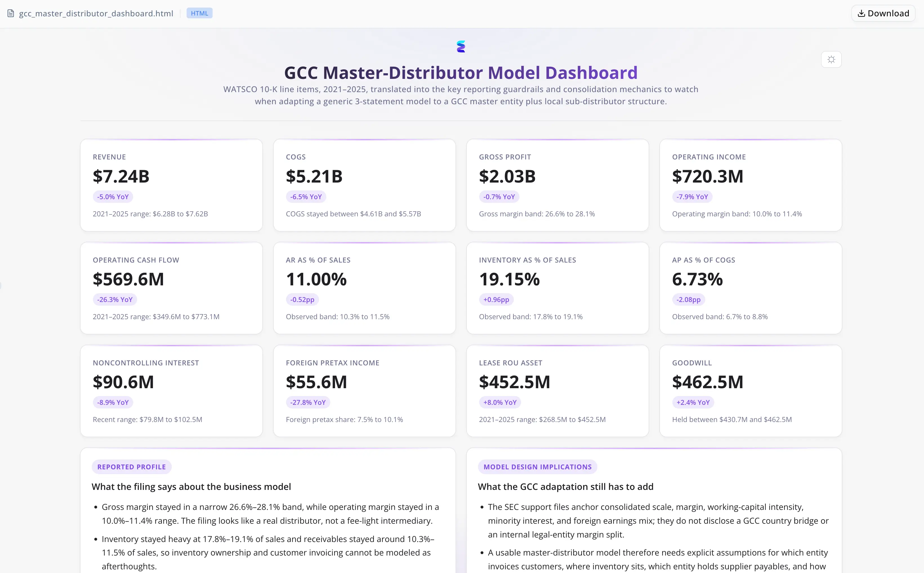Click the GCC Master-Distributor Model Dashboard title
The width and height of the screenshot is (924, 573).
tap(461, 72)
